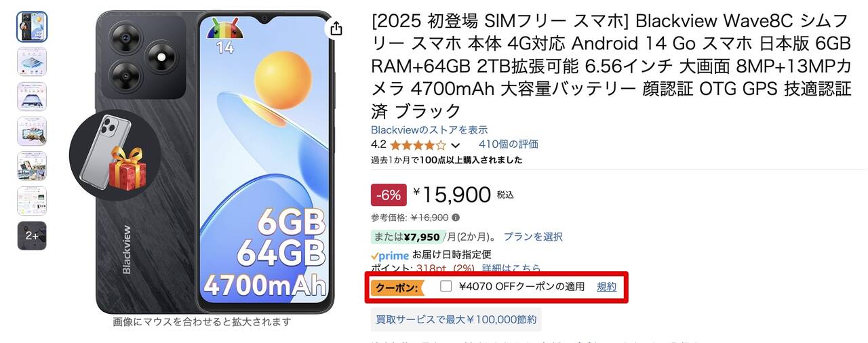Select the fourth product thumbnail
Viewport: 868px width, 343px height.
point(32,132)
